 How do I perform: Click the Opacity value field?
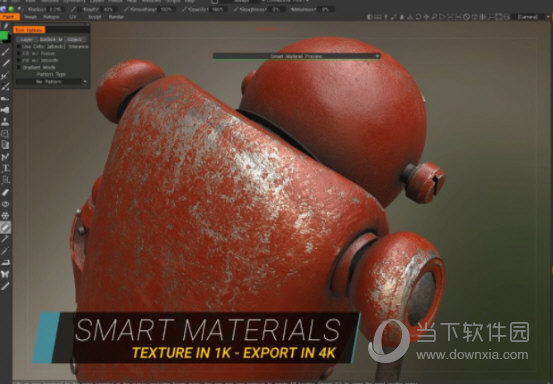point(218,9)
